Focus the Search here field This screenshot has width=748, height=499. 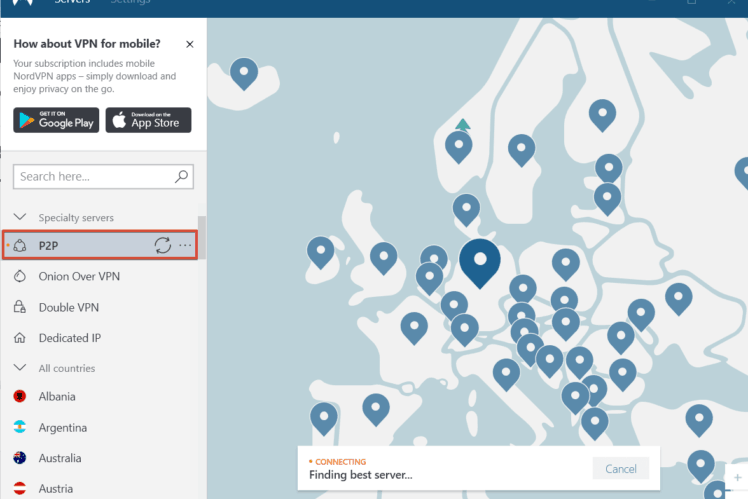click(x=103, y=177)
